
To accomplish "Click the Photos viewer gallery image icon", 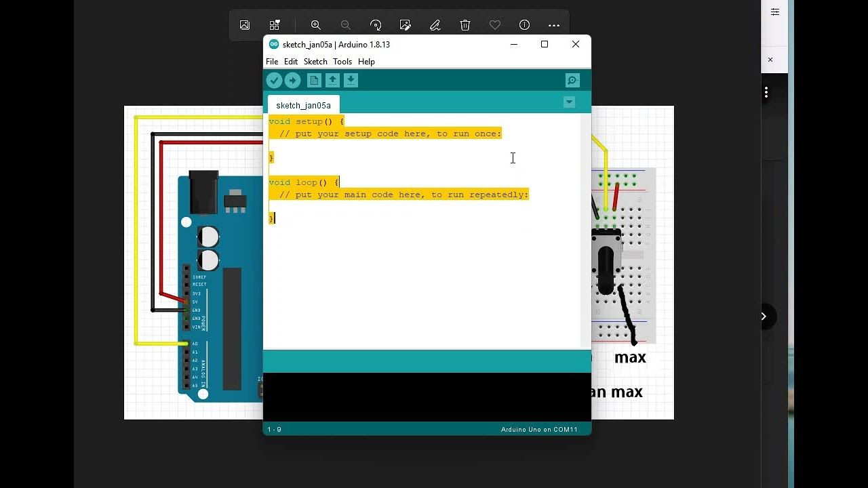I will click(x=245, y=25).
